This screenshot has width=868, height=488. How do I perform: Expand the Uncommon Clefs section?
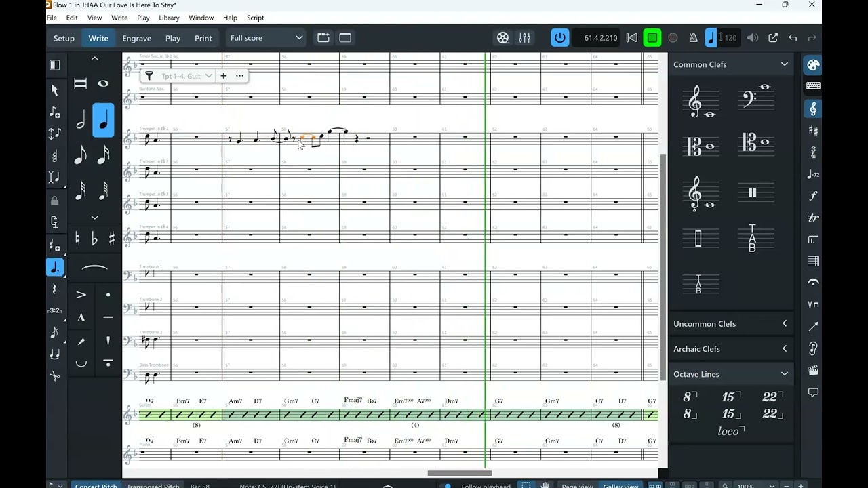[x=784, y=324]
